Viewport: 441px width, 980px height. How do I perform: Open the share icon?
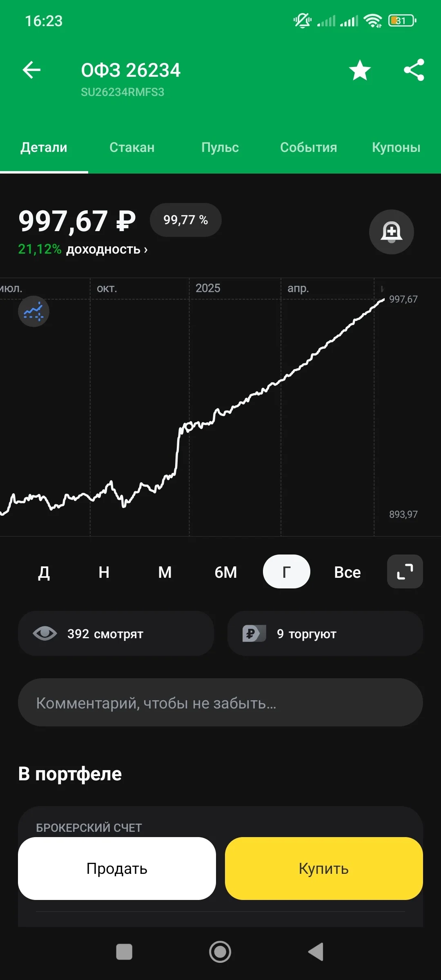[x=414, y=70]
